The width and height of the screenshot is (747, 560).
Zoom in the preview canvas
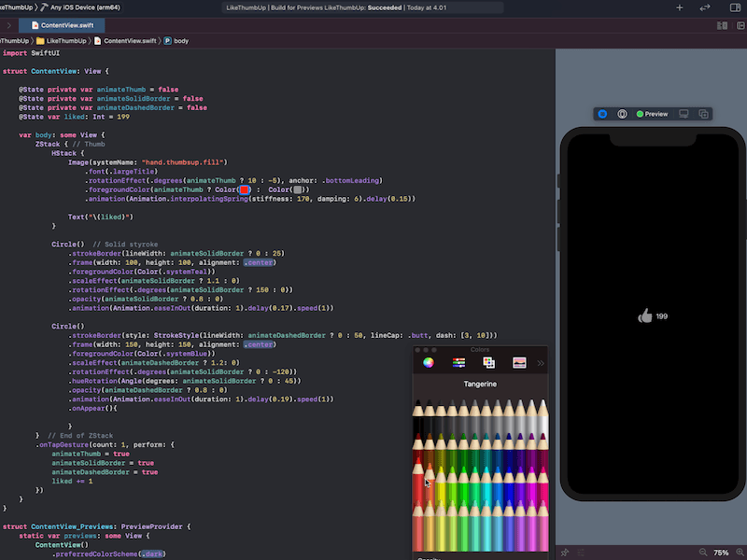[740, 553]
